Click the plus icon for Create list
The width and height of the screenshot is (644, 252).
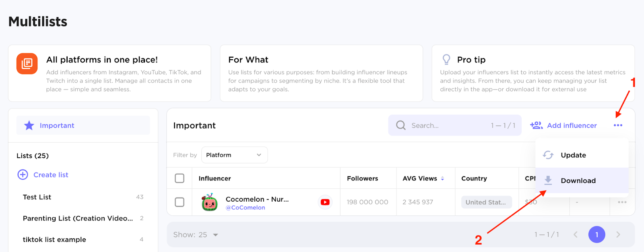[x=23, y=175]
